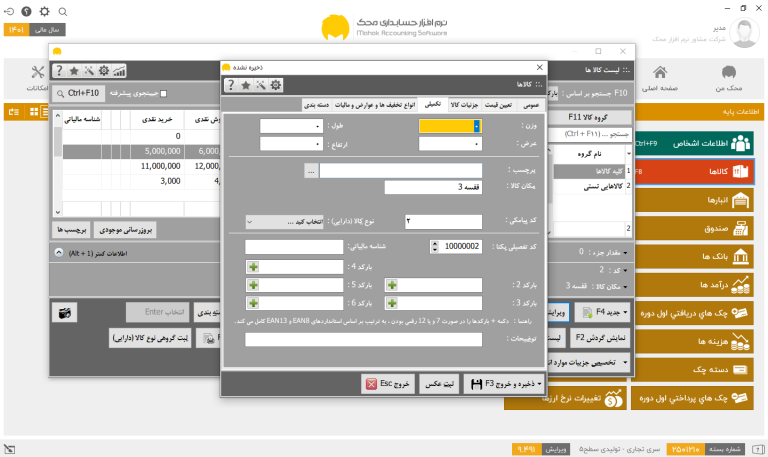Switch to the discounts and taxes tab
768x457 pixels.
(x=375, y=105)
